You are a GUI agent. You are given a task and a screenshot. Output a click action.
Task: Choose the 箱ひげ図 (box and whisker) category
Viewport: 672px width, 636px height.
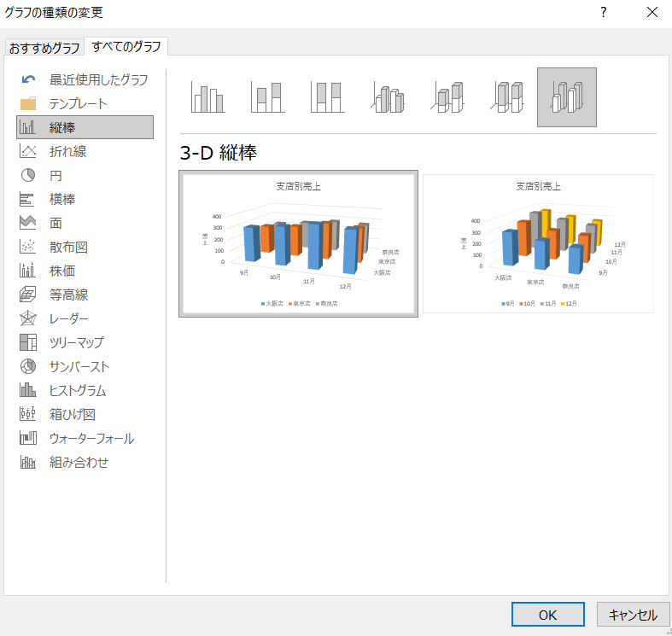point(72,414)
